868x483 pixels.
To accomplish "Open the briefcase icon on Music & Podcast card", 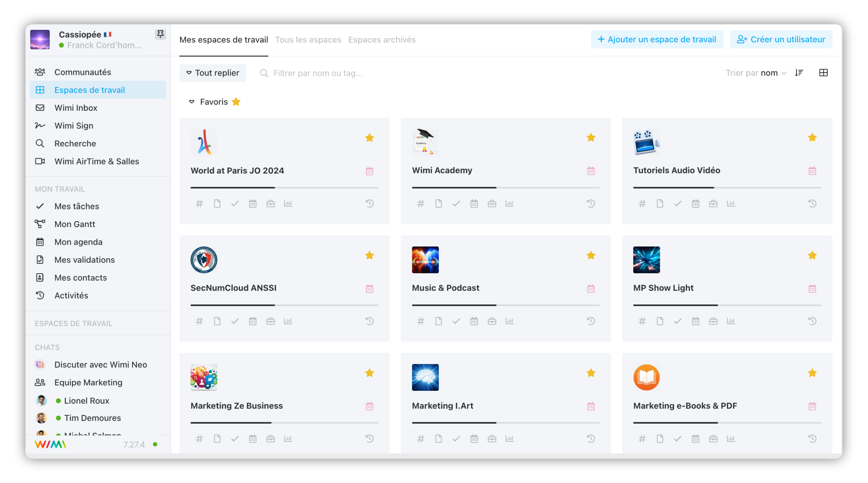I will [492, 321].
